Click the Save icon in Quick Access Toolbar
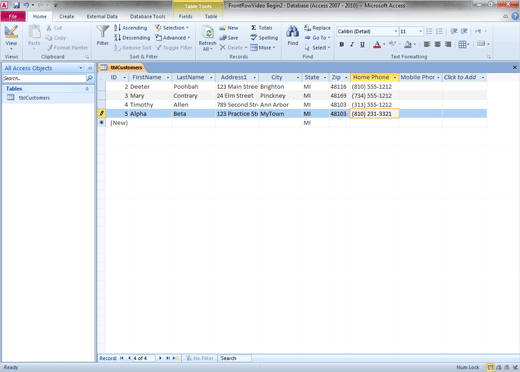 17,5
